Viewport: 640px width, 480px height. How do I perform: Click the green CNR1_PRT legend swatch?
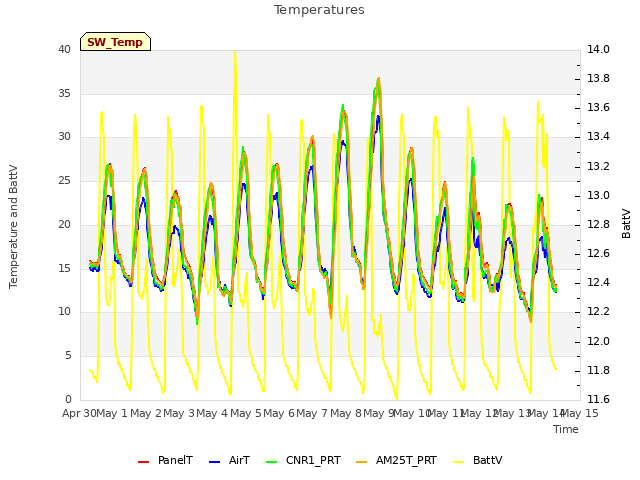(271, 462)
